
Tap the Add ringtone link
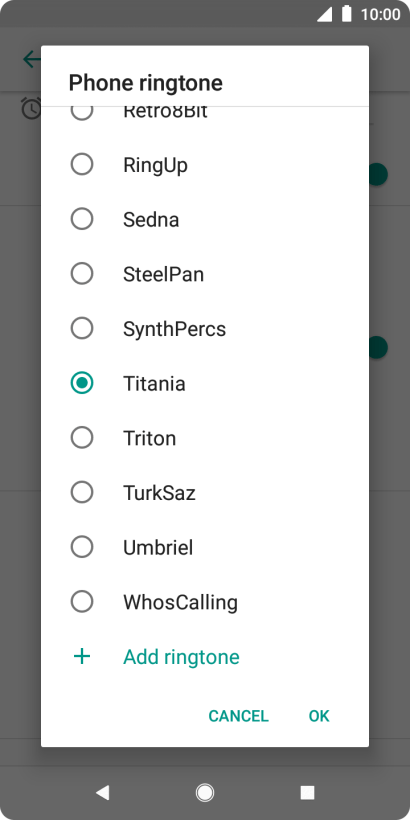tap(181, 657)
